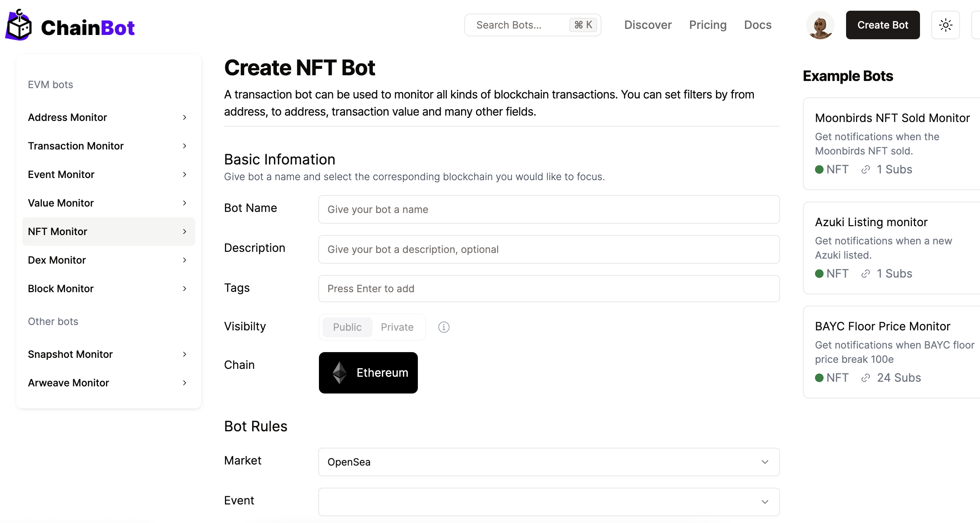Screen dimensions: 980x523
Task: Switch visibility to Private
Action: point(397,327)
